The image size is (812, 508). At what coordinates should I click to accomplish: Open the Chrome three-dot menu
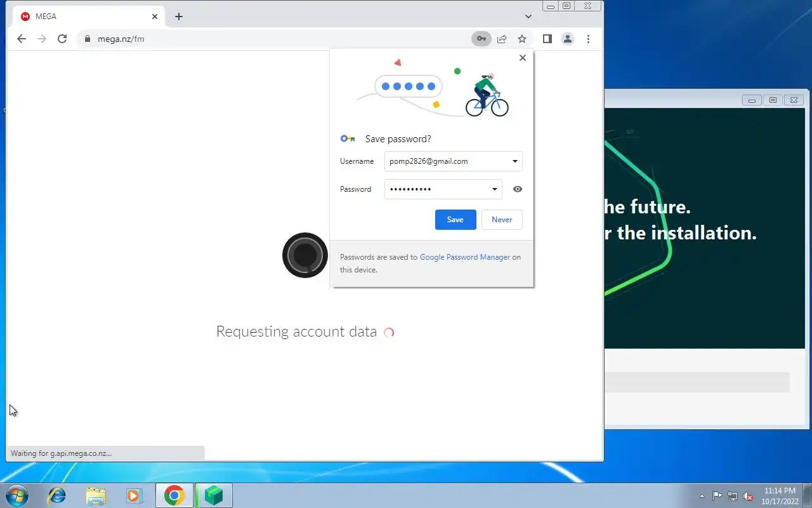588,39
